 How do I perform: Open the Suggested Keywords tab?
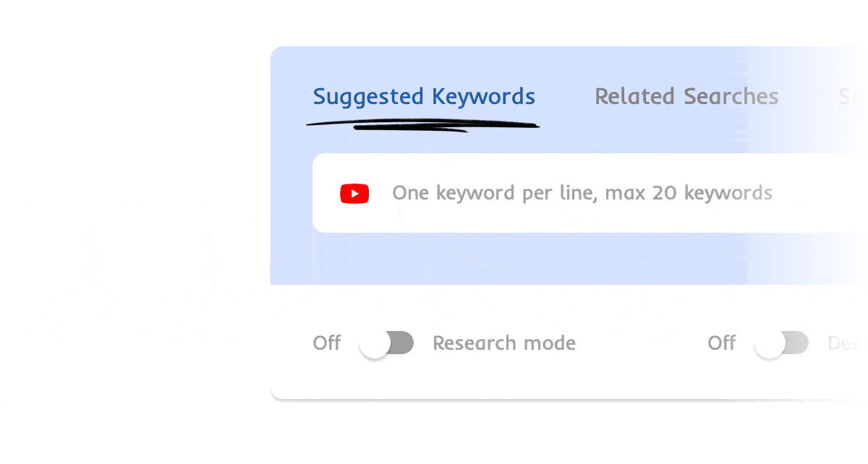click(x=424, y=97)
